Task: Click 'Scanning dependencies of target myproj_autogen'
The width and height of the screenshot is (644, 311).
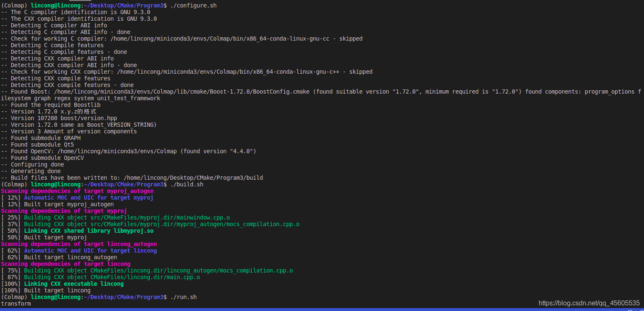Action: tap(77, 191)
